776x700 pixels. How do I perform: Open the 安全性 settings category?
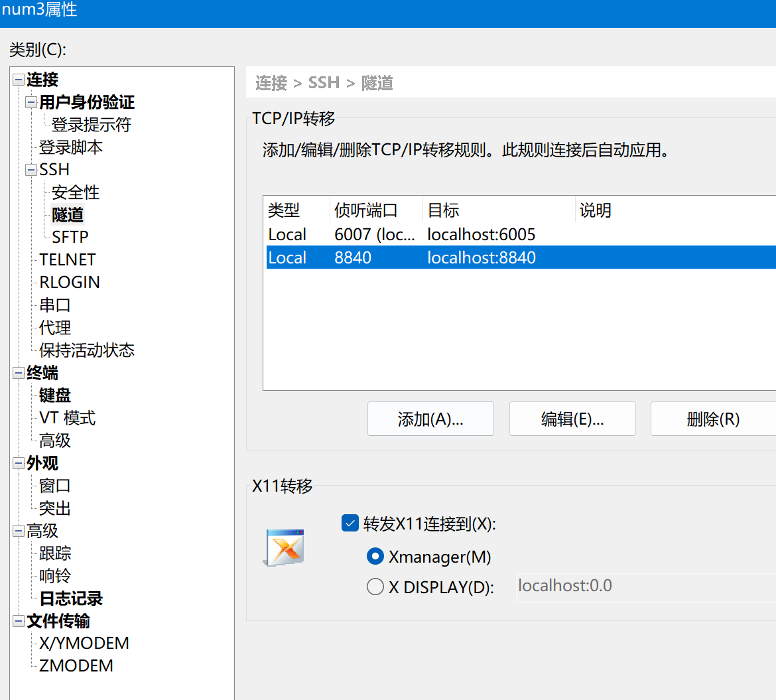pyautogui.click(x=76, y=192)
